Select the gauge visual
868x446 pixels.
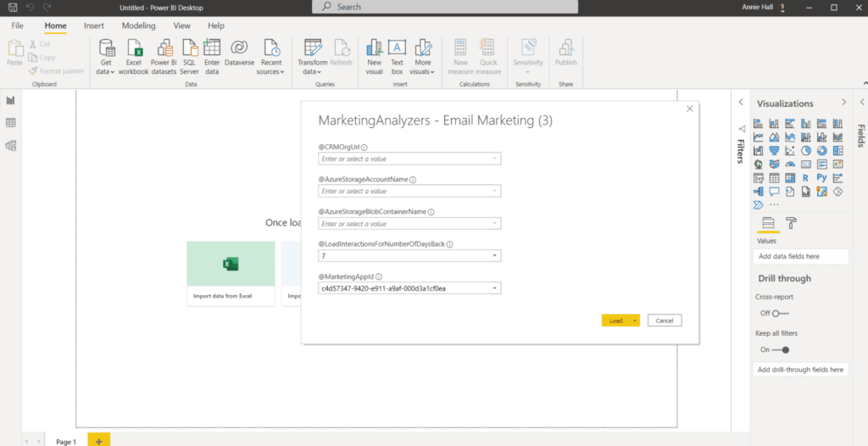(790, 164)
